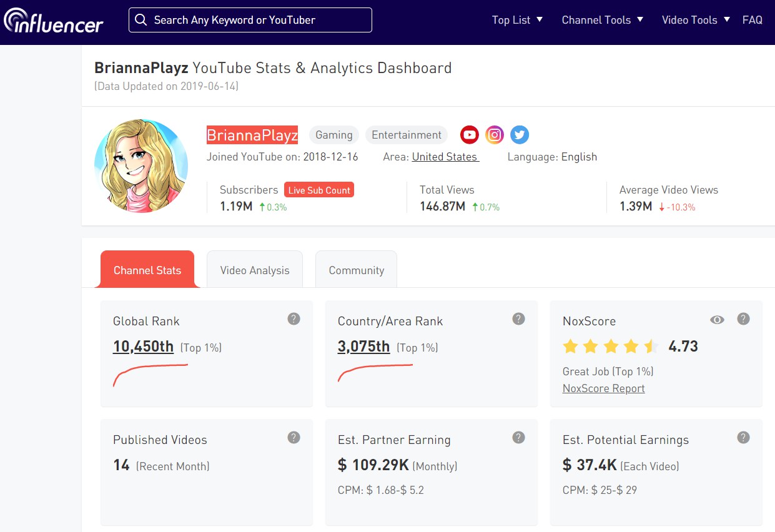Click the 0.7% total views change
The image size is (775, 532).
click(x=486, y=207)
